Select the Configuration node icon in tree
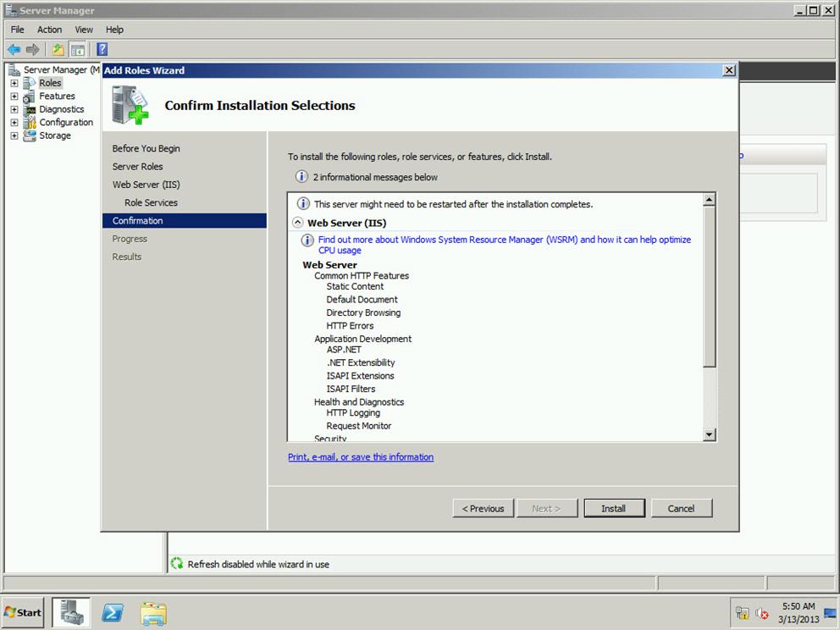Screen dimensions: 840x630 click(x=30, y=123)
